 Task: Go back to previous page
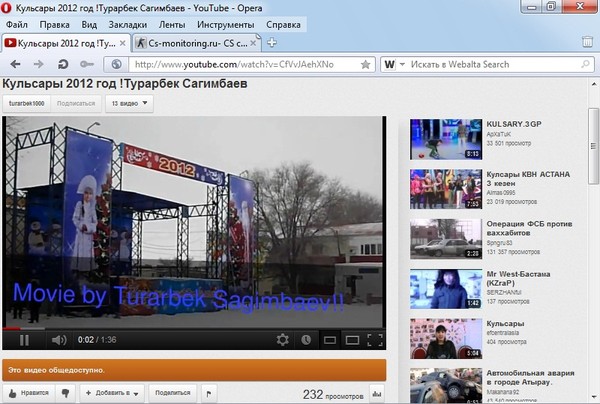pos(11,65)
